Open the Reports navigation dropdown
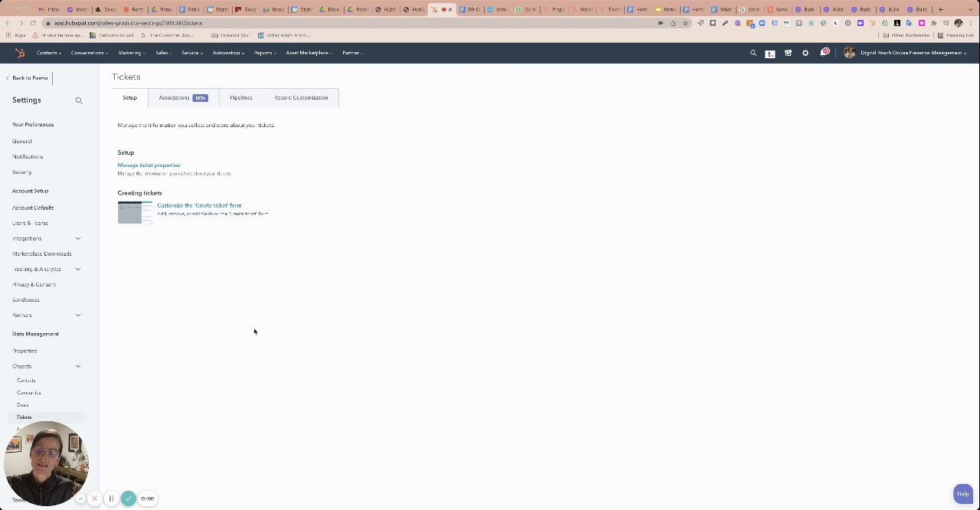This screenshot has height=510, width=980. [266, 53]
